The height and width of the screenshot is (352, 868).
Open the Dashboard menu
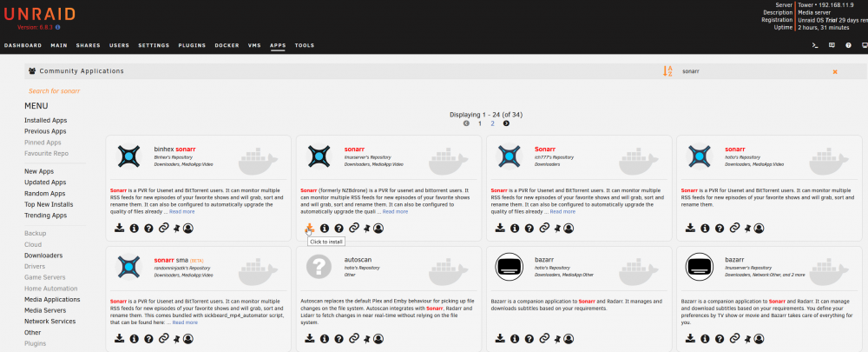tap(23, 45)
